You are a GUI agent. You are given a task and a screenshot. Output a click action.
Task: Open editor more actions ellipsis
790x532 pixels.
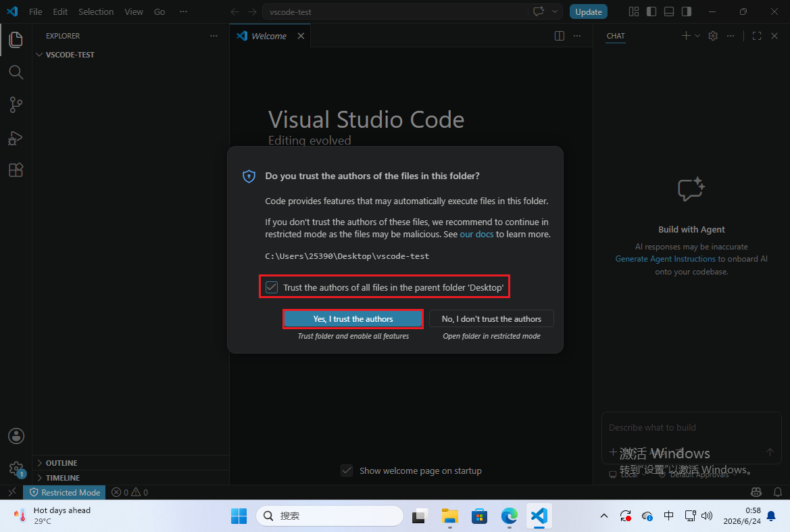click(577, 36)
